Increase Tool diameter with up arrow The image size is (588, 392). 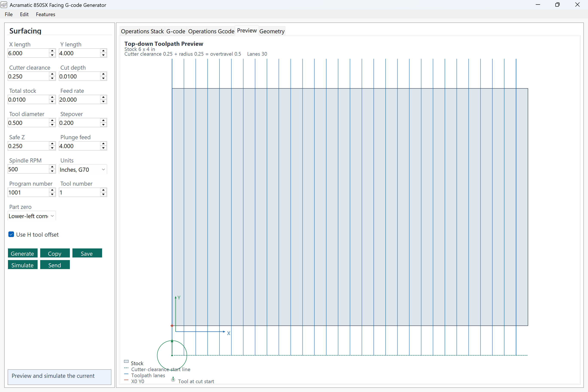(52, 121)
